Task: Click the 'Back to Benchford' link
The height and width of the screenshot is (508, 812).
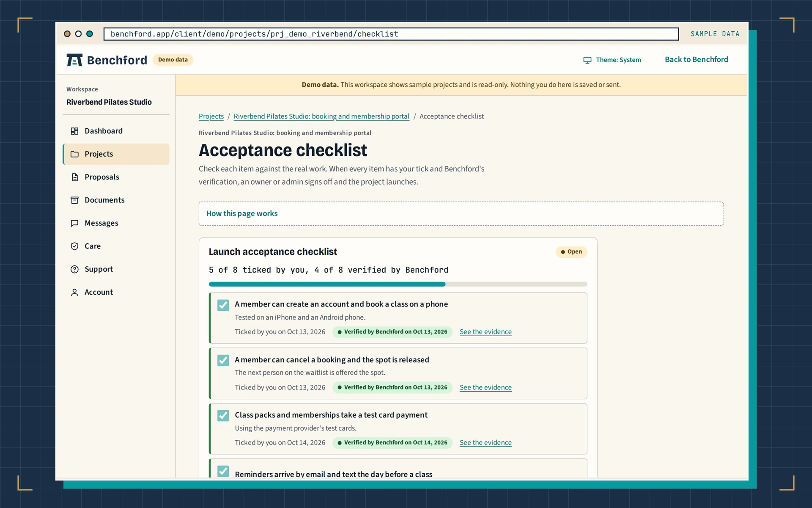Action: click(x=696, y=60)
